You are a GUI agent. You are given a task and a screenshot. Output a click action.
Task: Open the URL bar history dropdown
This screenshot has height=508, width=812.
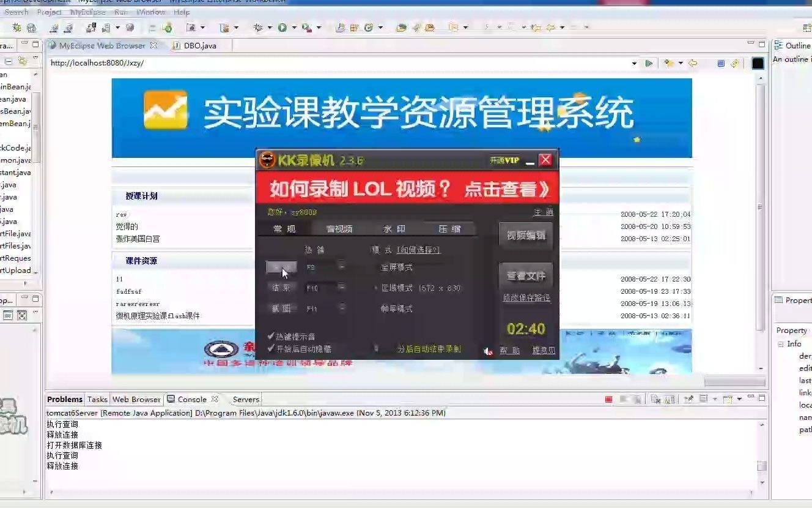coord(635,63)
